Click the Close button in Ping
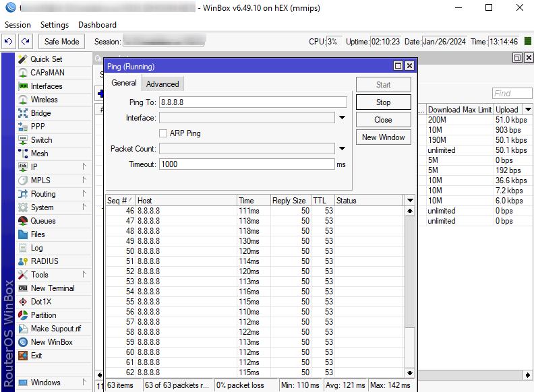Viewport: 534px width, 392px height. coord(384,120)
